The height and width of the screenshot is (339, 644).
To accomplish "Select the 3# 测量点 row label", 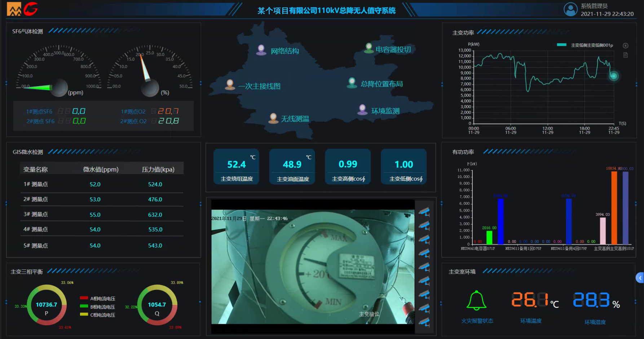I will tap(36, 214).
